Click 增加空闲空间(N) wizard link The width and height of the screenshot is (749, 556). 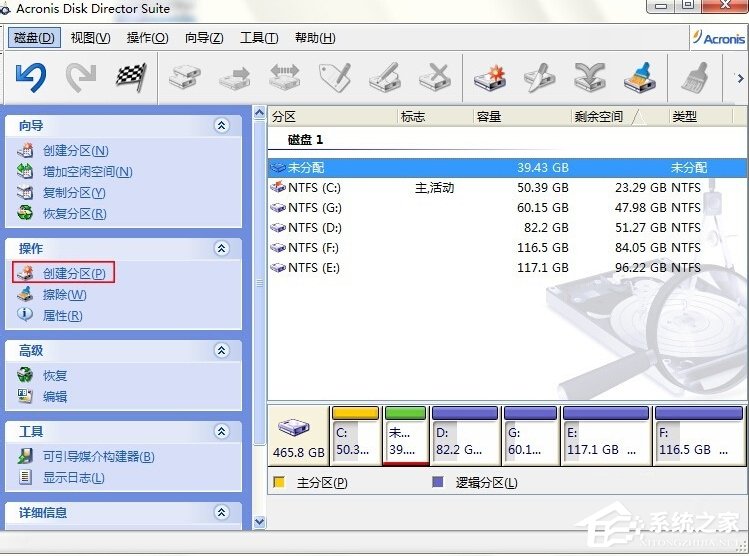click(87, 172)
